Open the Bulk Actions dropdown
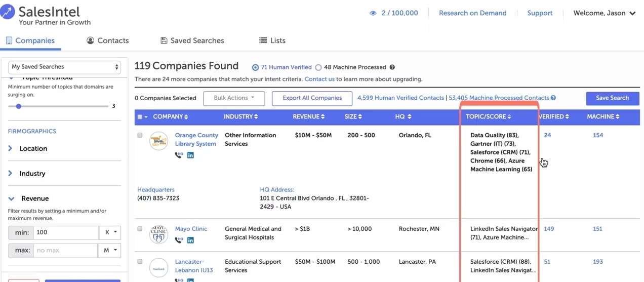The image size is (644, 282). pyautogui.click(x=234, y=98)
